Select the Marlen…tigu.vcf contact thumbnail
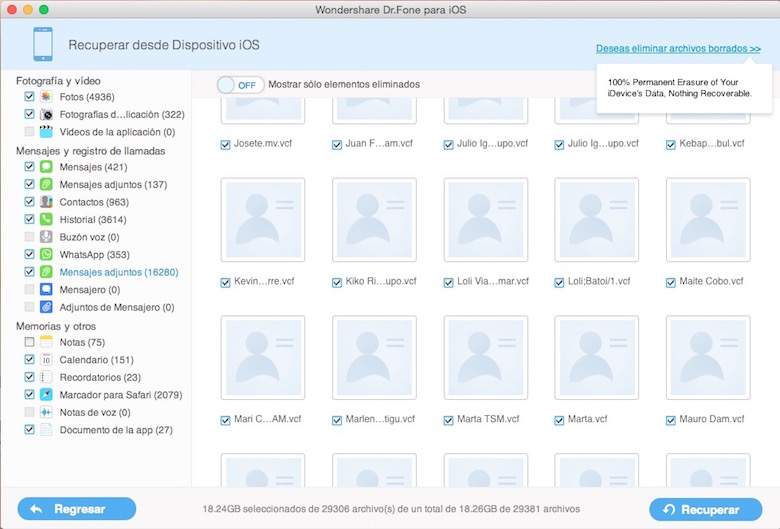 pos(374,357)
